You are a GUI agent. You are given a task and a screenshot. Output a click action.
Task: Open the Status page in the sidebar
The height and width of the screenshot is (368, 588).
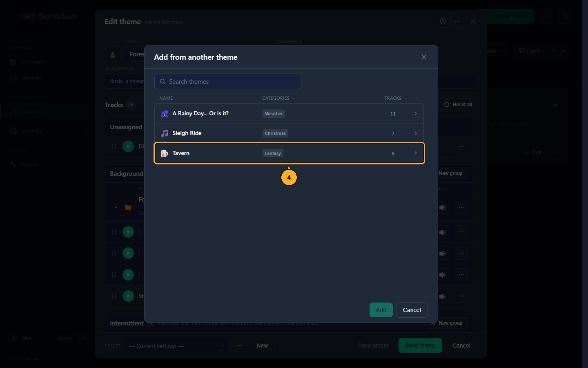(x=49, y=164)
